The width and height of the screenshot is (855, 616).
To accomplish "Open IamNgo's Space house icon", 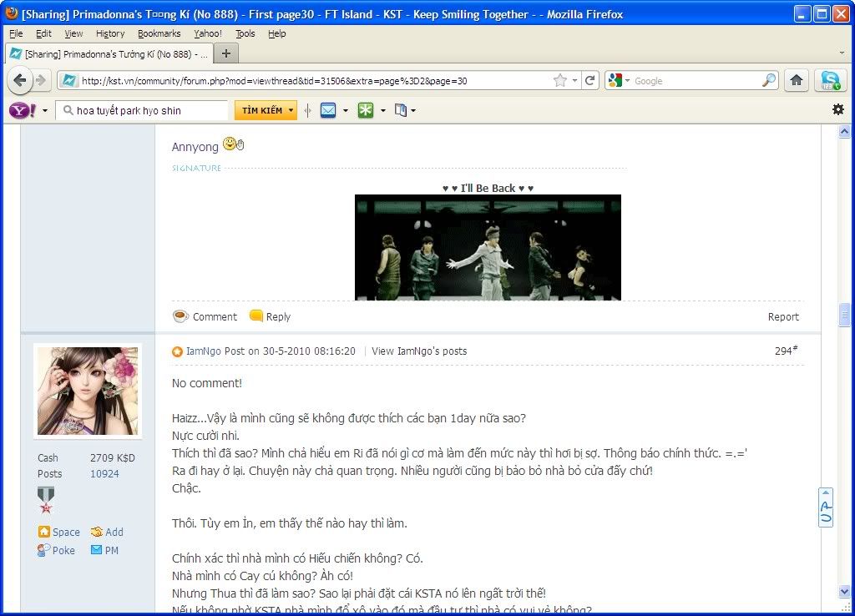I will (x=44, y=532).
